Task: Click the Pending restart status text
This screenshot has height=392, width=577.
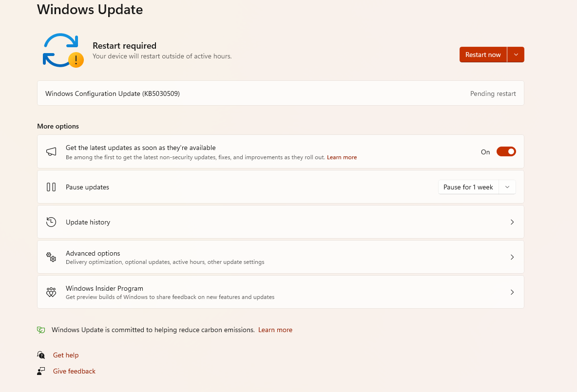Action: click(493, 93)
